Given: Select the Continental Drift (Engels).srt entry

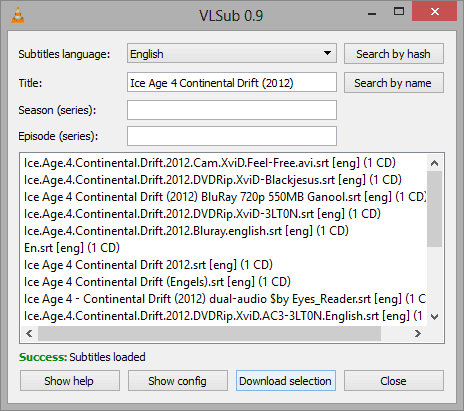Looking at the screenshot, I should [157, 282].
